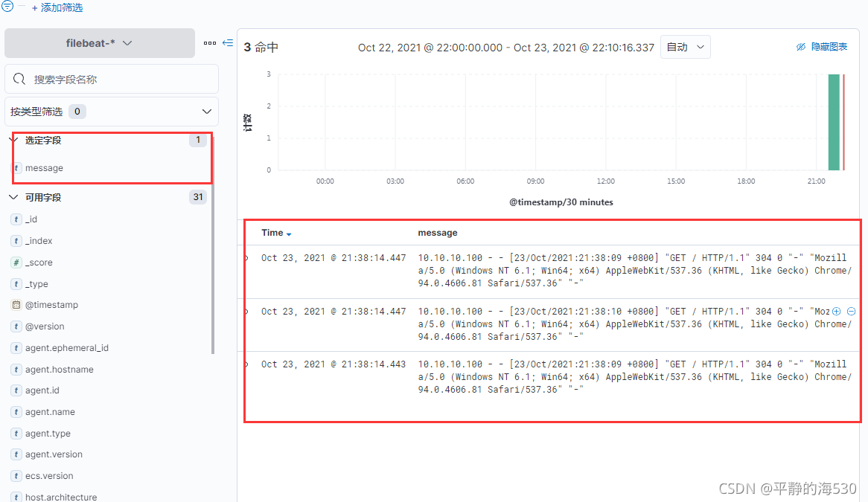Click the '3 命中' hit count text
The width and height of the screenshot is (868, 502).
pyautogui.click(x=261, y=48)
